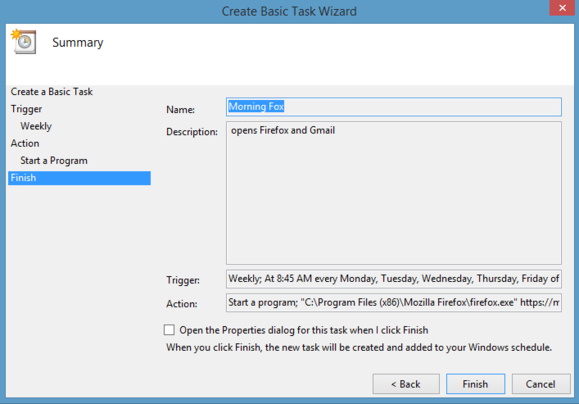
Task: Open the Weekly step in sidebar
Action: click(36, 126)
